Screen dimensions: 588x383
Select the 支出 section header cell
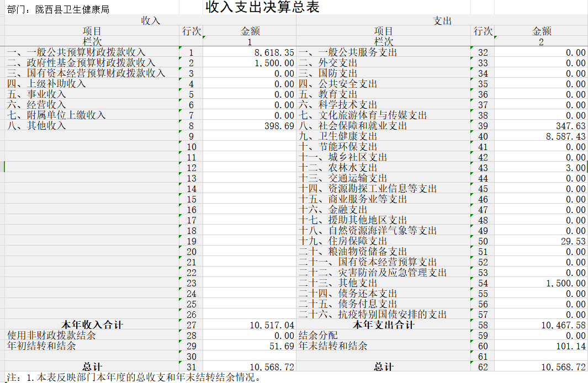pos(442,21)
